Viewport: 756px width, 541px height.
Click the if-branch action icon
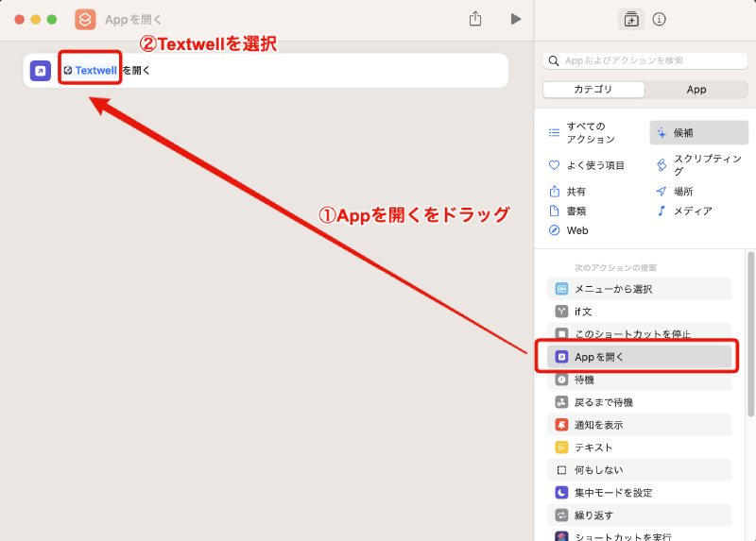pos(561,312)
